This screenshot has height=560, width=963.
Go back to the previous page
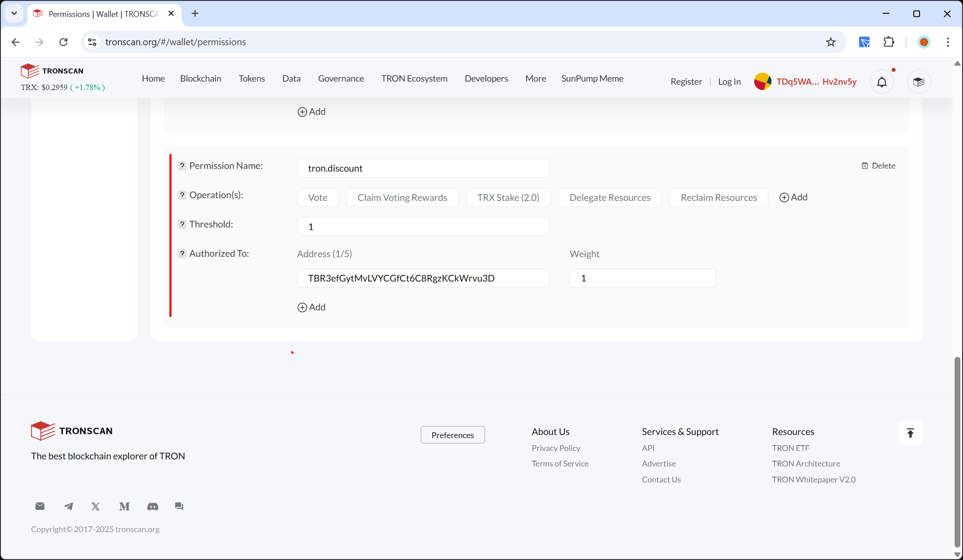point(16,42)
